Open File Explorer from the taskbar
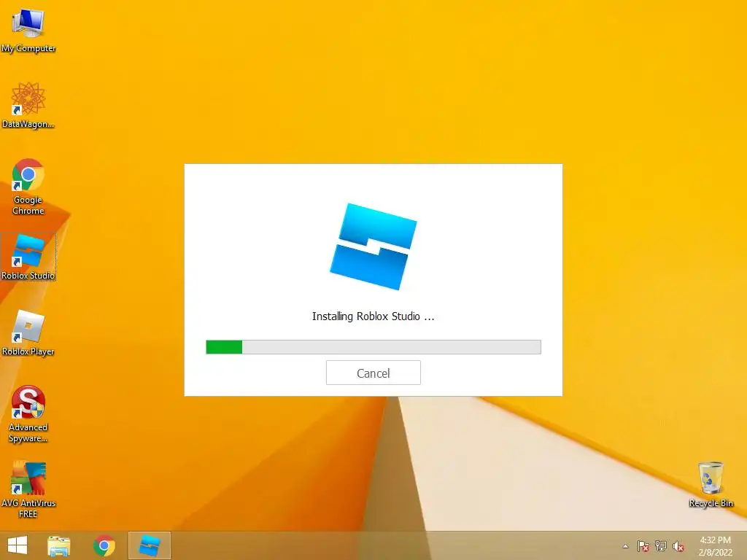This screenshot has height=560, width=747. [x=59, y=545]
